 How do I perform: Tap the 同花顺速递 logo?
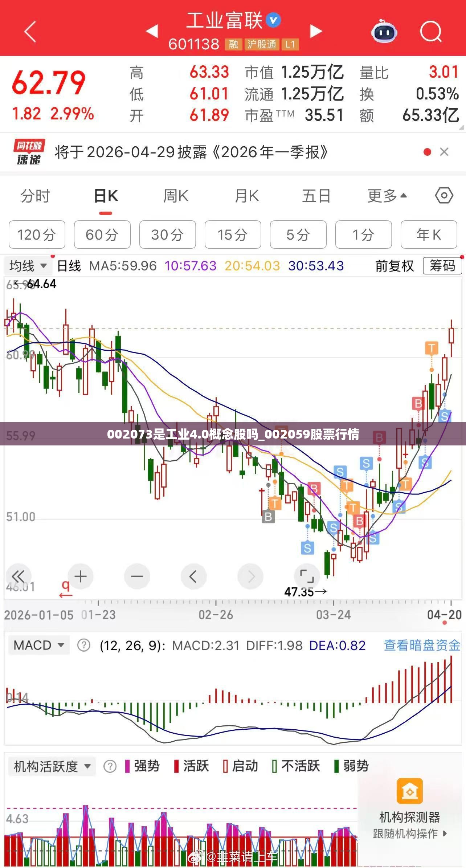[29, 152]
